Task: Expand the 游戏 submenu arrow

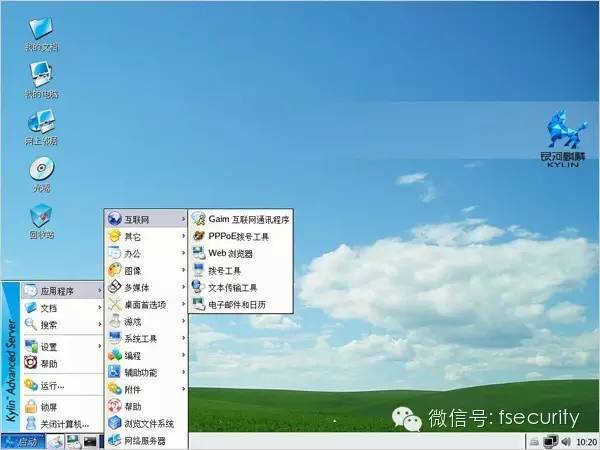Action: (x=183, y=321)
